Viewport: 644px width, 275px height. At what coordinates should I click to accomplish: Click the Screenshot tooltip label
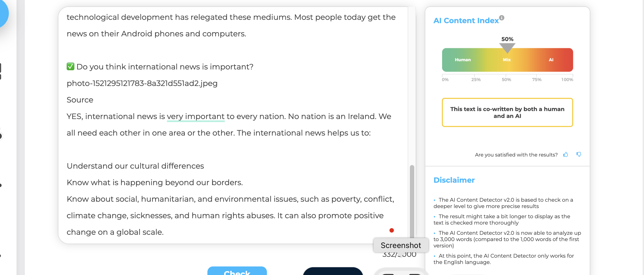[x=401, y=245]
